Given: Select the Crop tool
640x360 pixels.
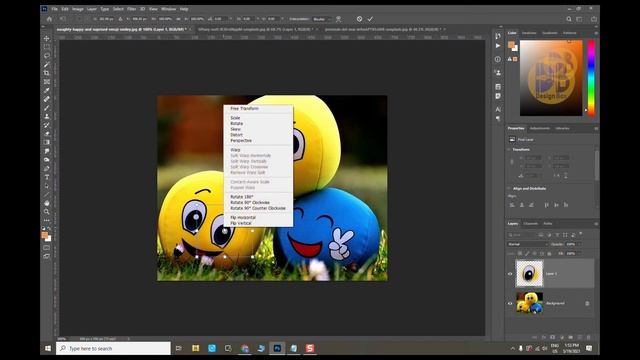Looking at the screenshot, I should [47, 73].
